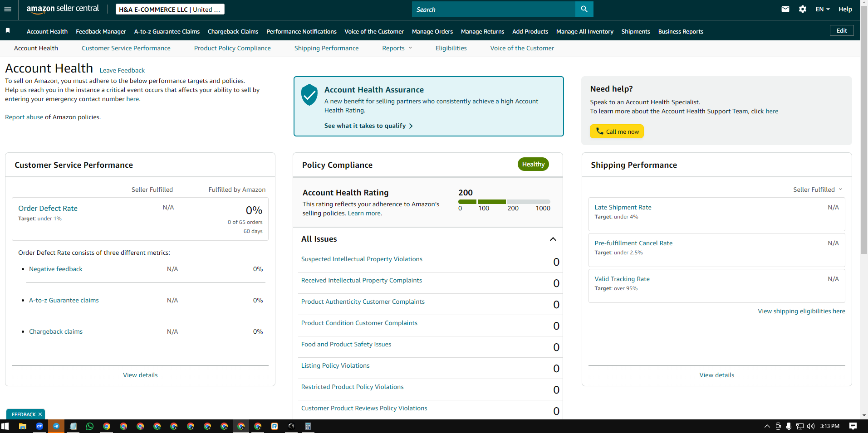
Task: Click the volume speaker tray icon
Action: (x=811, y=426)
